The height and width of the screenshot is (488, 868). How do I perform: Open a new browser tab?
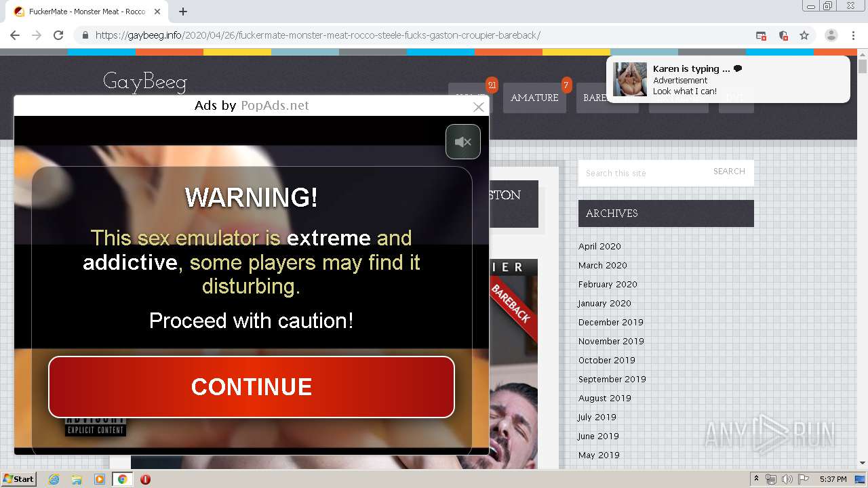(183, 12)
